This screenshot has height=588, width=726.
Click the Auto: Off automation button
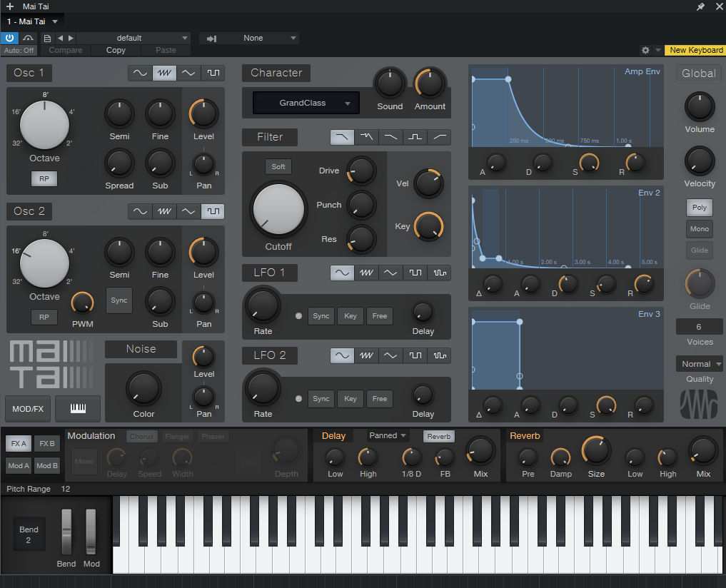19,50
